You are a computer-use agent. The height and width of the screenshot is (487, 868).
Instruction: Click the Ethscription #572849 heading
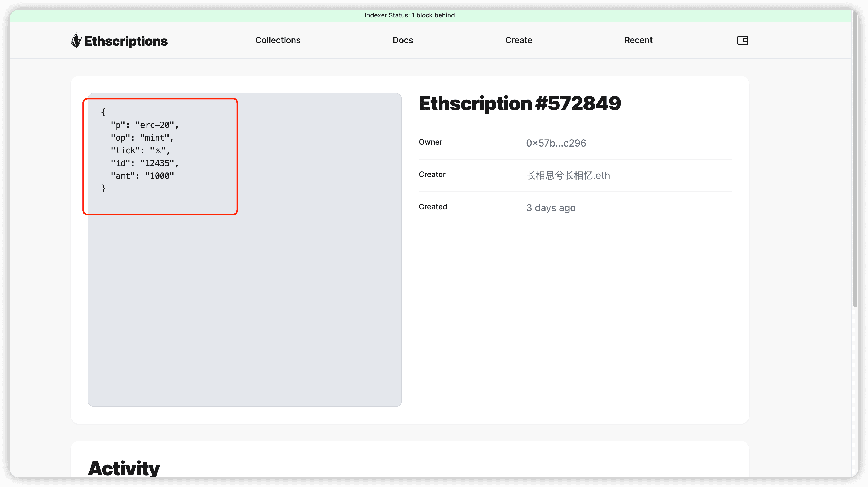pos(520,103)
